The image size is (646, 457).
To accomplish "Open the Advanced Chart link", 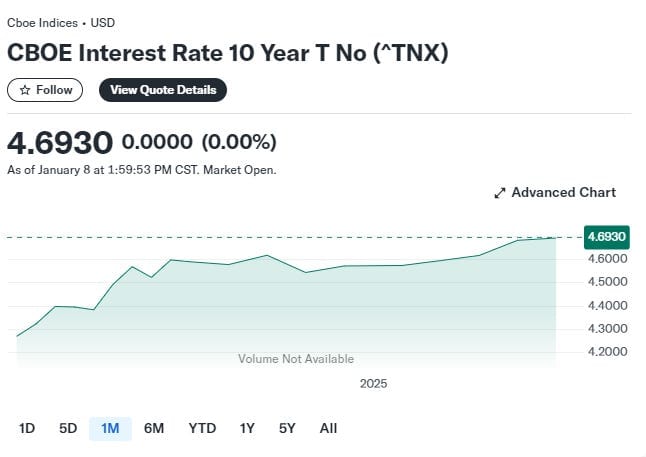I will (555, 192).
